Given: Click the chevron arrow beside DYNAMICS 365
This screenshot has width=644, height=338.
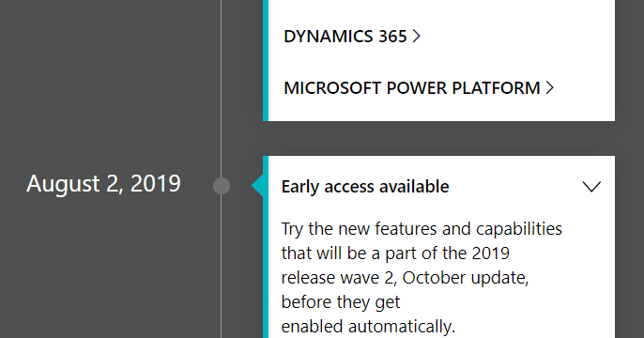Looking at the screenshot, I should click(x=417, y=36).
